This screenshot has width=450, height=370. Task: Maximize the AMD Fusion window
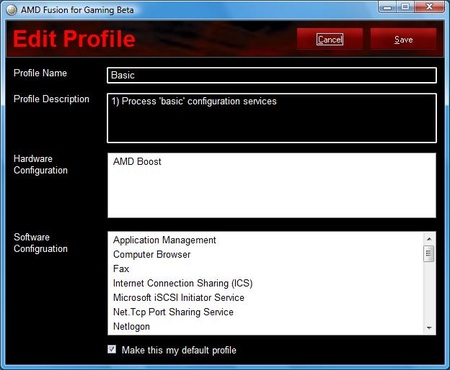click(x=405, y=7)
